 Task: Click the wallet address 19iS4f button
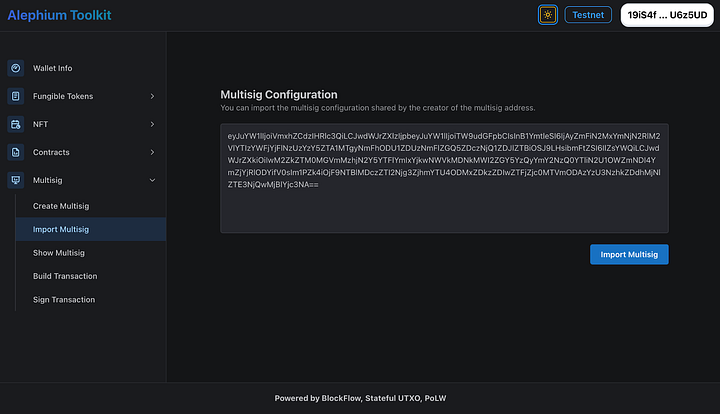pos(667,15)
